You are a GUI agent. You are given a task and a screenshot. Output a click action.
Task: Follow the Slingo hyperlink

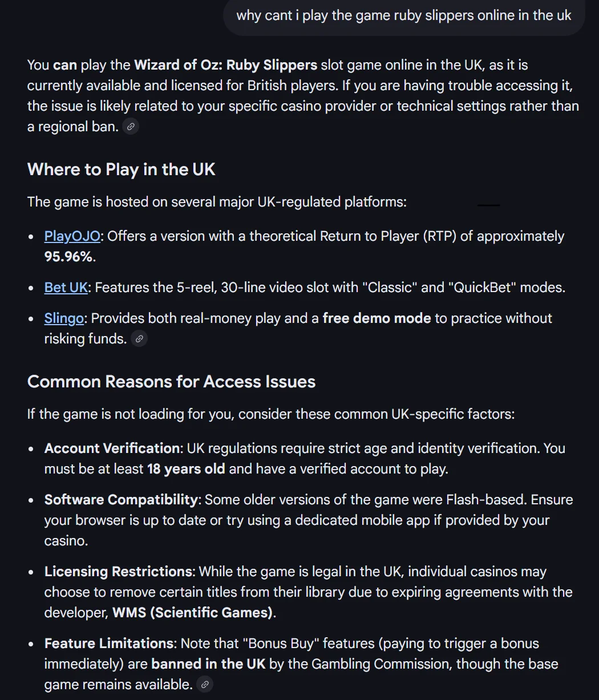pyautogui.click(x=64, y=318)
